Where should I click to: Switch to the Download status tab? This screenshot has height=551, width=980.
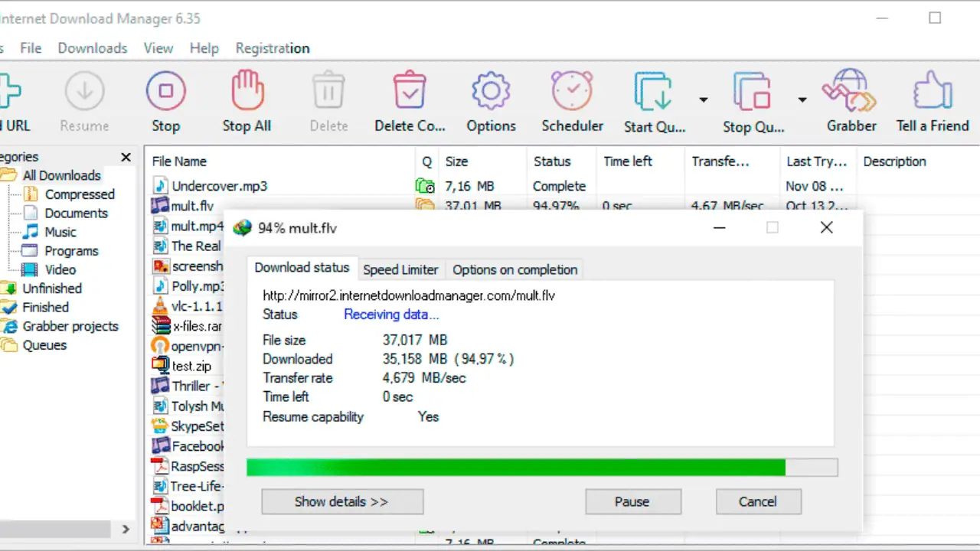(x=302, y=268)
